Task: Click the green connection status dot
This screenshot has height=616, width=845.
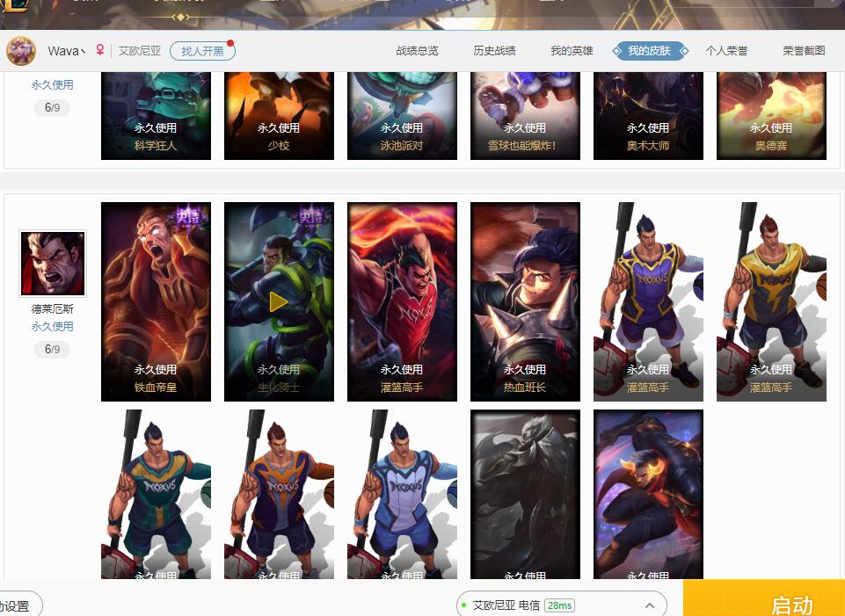Action: 464,605
